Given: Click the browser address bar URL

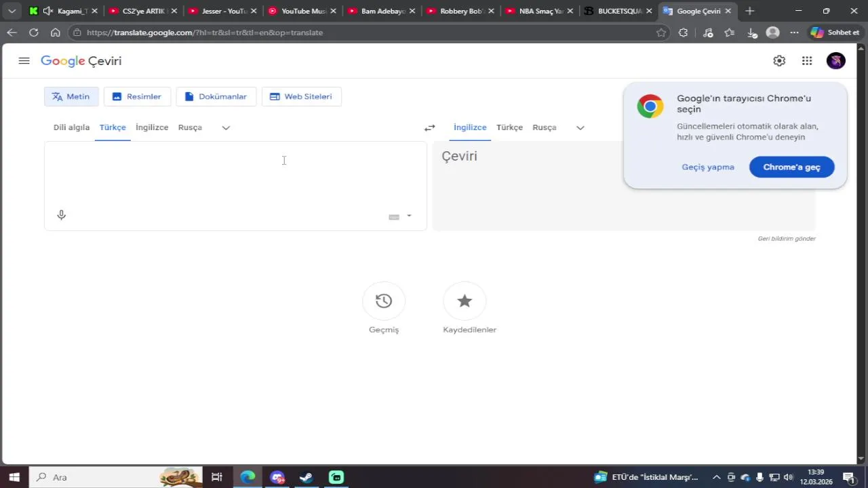Looking at the screenshot, I should pos(205,33).
